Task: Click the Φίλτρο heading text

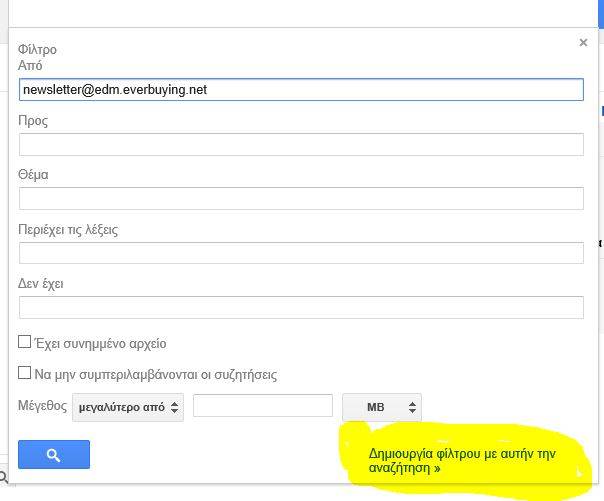Action: pos(38,48)
